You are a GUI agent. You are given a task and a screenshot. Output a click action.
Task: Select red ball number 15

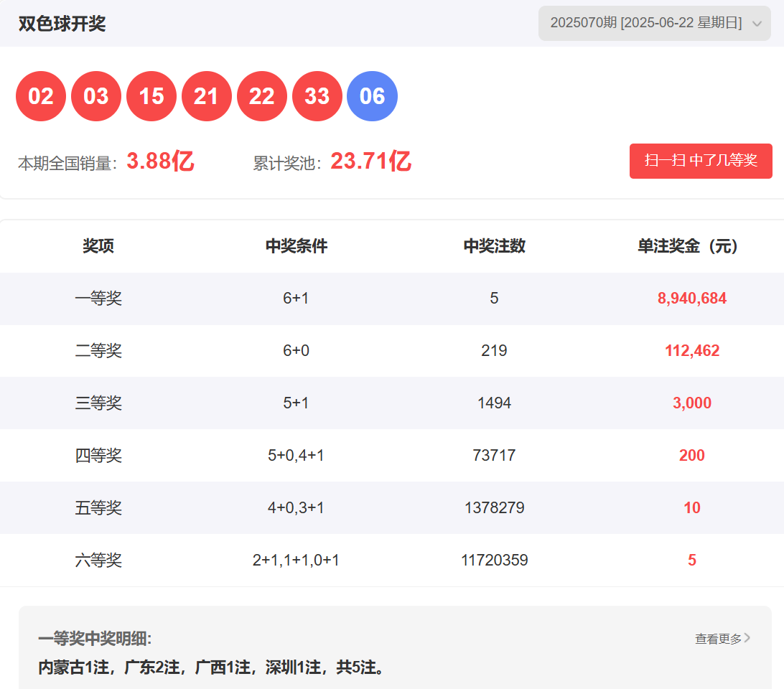151,96
